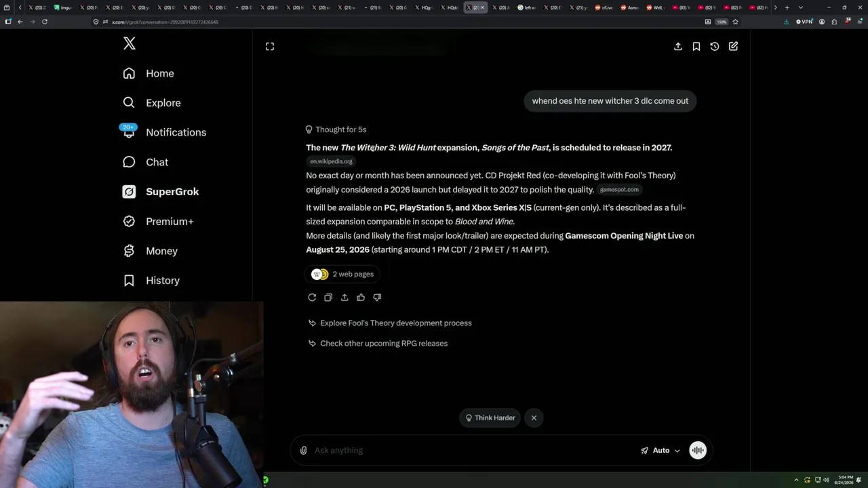Switch to the (83) YouTube tab
Image resolution: width=868 pixels, height=488 pixels.
click(x=682, y=7)
